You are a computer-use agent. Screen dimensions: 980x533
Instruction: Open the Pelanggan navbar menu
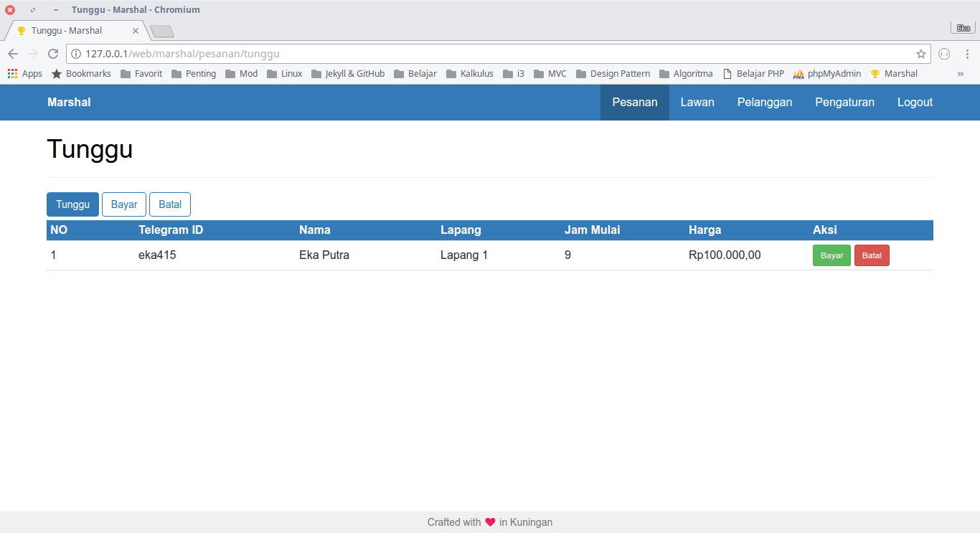tap(765, 103)
